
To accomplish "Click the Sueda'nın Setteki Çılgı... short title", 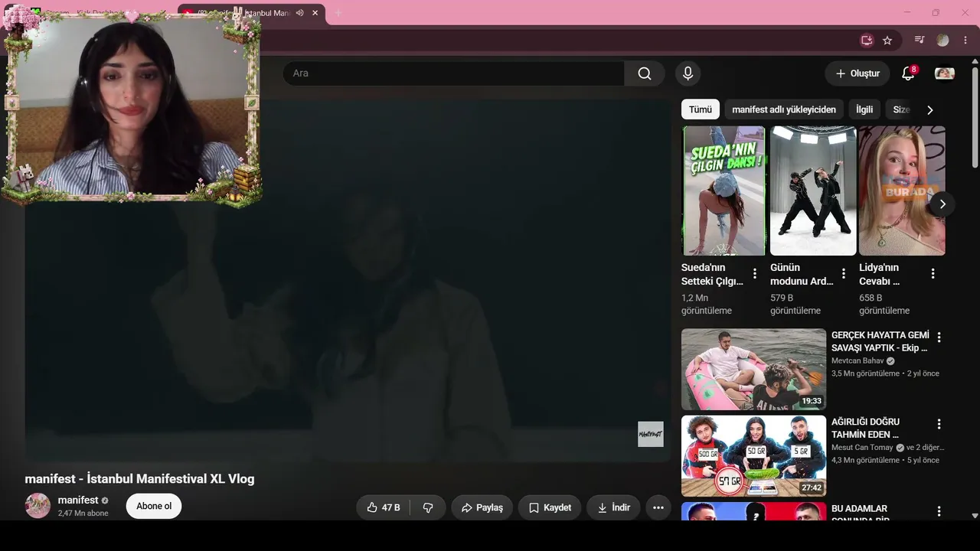I will [712, 275].
